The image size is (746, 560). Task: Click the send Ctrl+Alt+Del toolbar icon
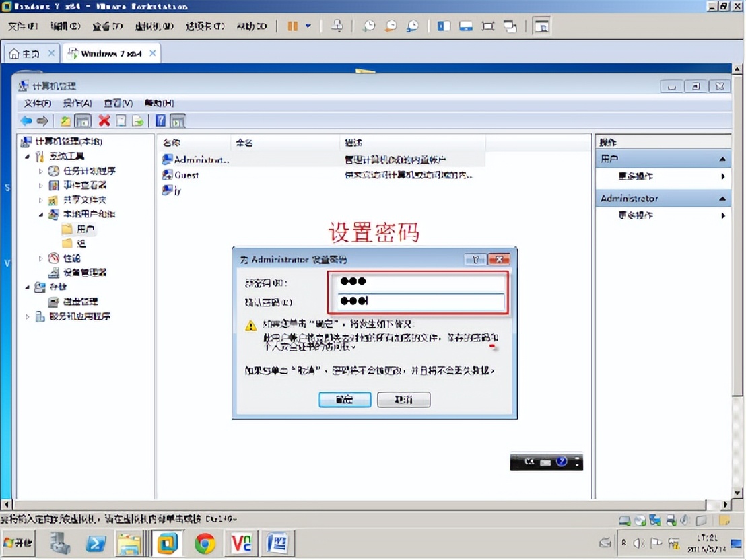(x=337, y=26)
